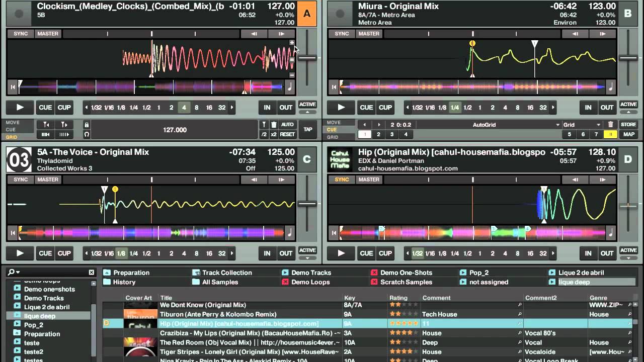Toggle the Deck A tick metronome note icon
Image resolution: width=644 pixels, height=362 pixels.
tap(289, 87)
